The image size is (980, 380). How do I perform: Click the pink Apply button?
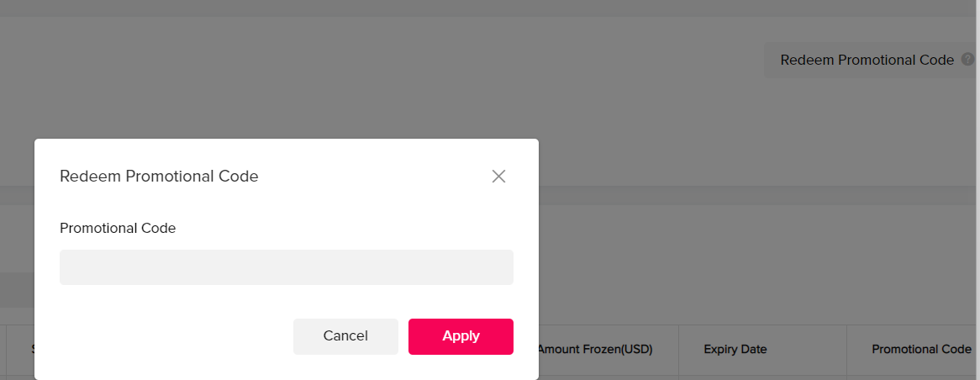click(x=461, y=336)
